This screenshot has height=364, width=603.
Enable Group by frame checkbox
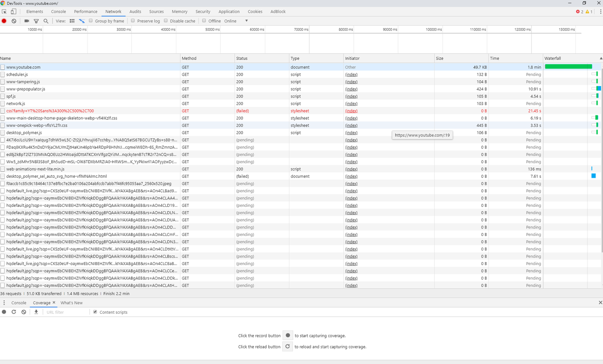pos(90,21)
